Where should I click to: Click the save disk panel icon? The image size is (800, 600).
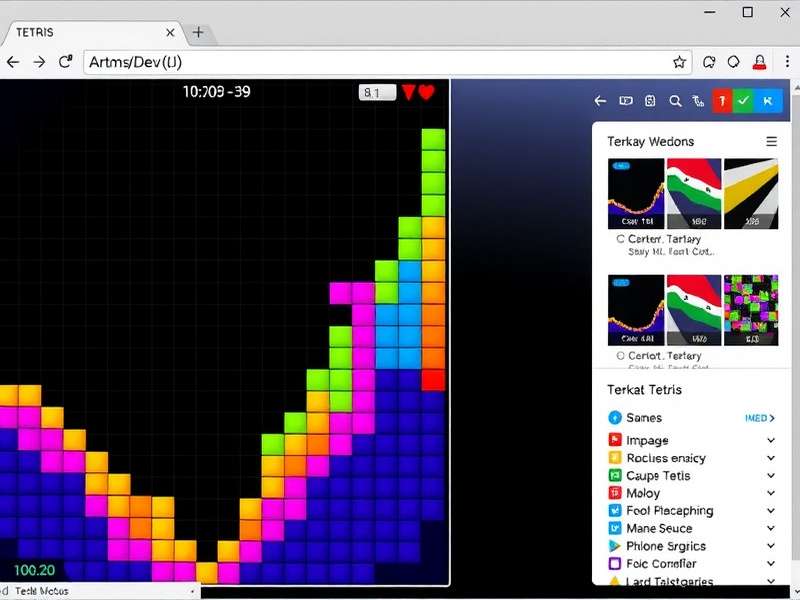pyautogui.click(x=650, y=101)
